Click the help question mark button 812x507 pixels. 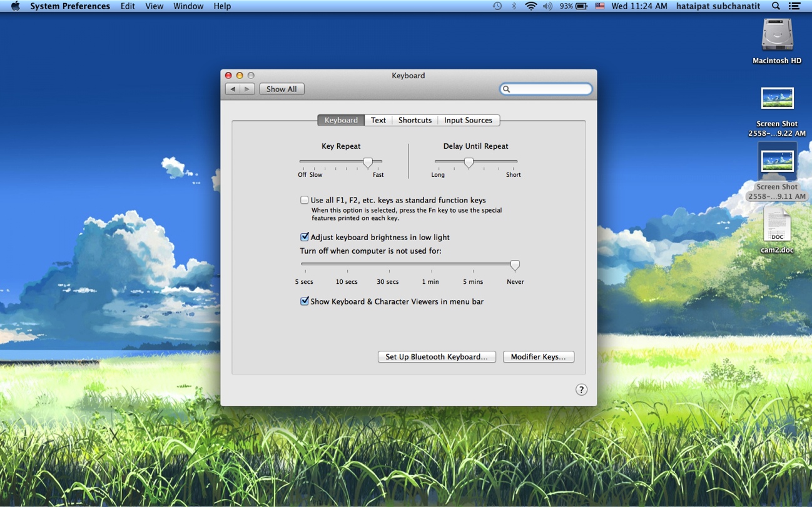pos(581,389)
